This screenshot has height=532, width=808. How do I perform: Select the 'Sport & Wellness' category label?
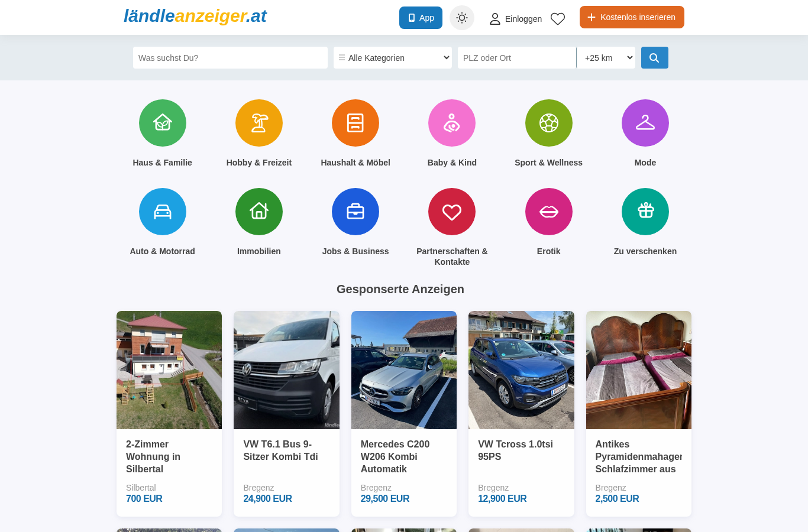[549, 163]
